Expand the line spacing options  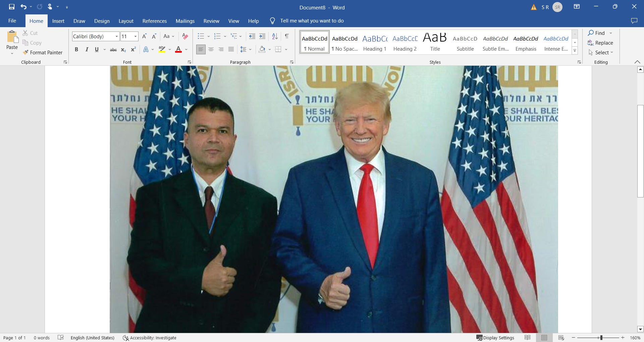pyautogui.click(x=251, y=49)
